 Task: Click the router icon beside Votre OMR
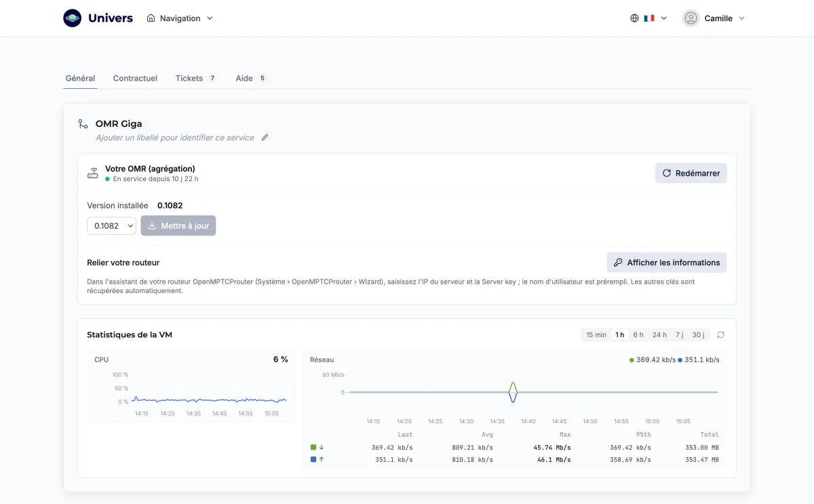(93, 174)
